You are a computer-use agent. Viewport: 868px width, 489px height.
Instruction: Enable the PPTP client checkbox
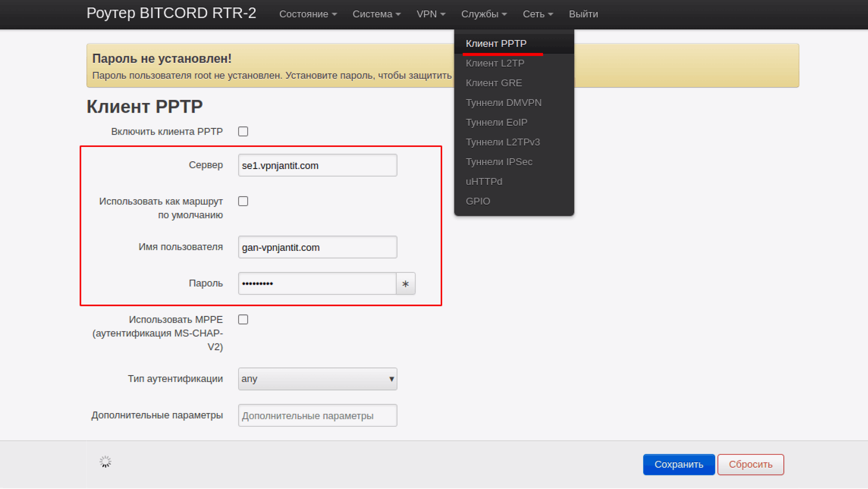243,132
